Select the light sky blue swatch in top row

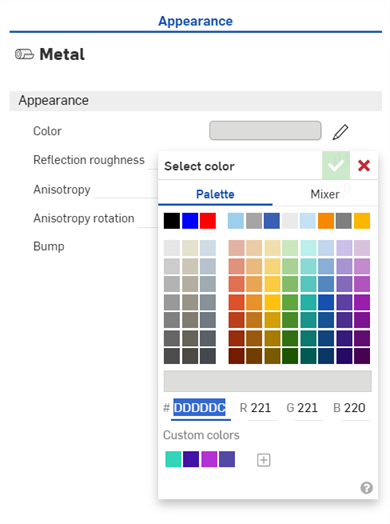tap(236, 221)
